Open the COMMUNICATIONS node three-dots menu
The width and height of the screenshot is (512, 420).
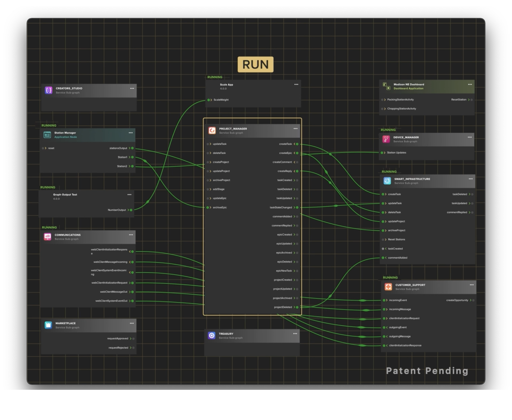tap(131, 235)
